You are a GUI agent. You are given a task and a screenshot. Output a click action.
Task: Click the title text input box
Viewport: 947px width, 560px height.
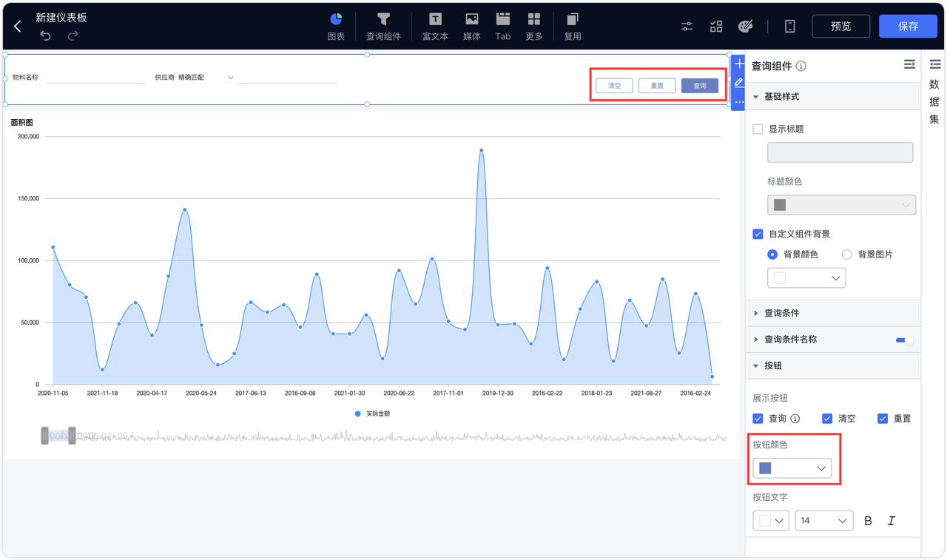point(840,152)
